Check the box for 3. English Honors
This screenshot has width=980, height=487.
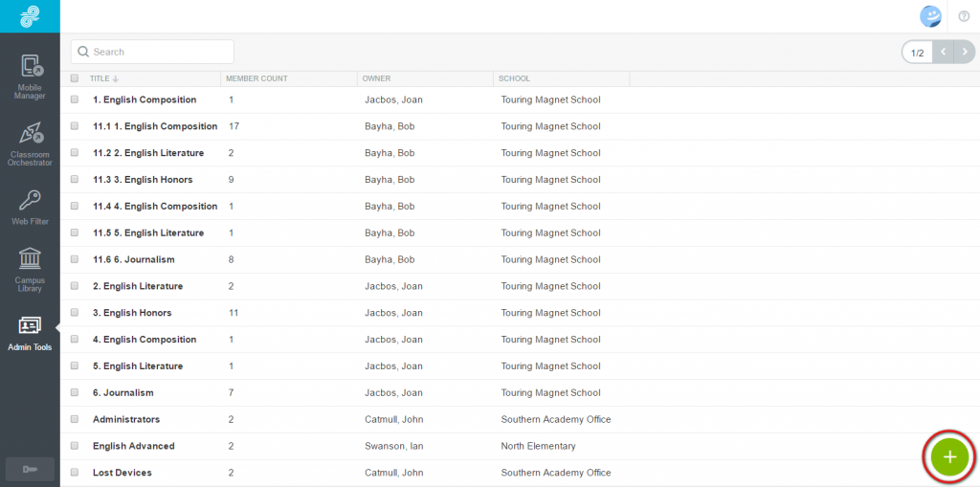[75, 313]
